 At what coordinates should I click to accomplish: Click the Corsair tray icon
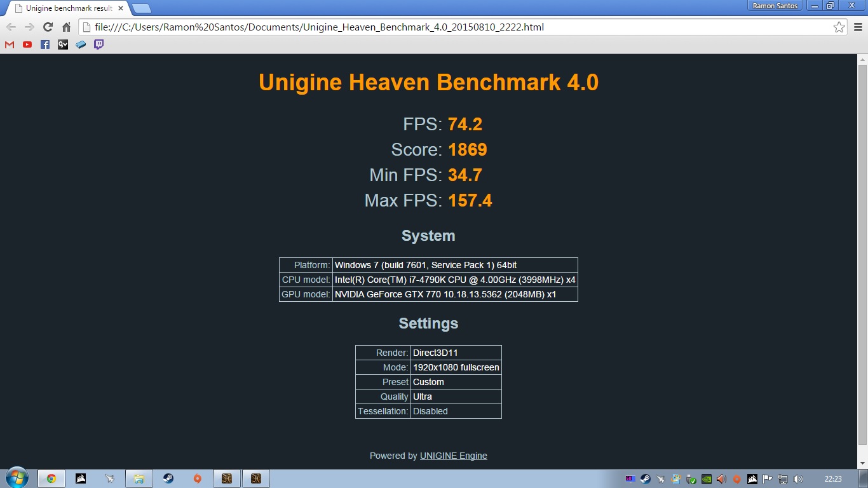752,479
